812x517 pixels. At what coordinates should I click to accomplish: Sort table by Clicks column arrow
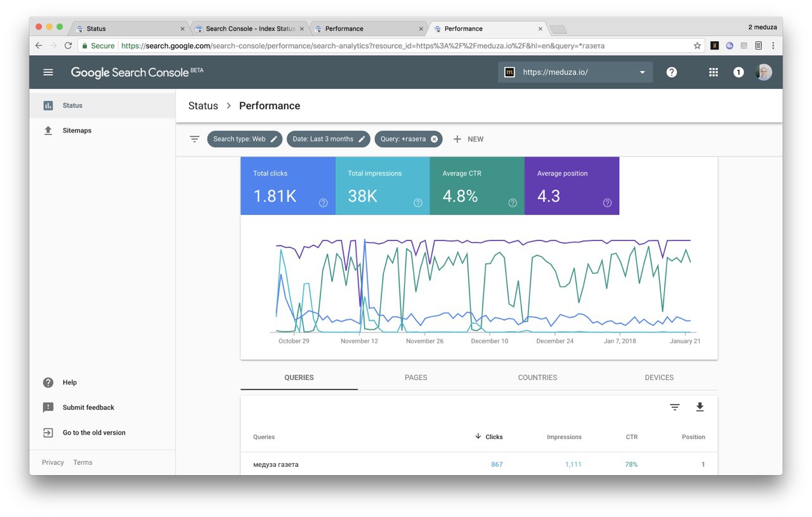point(478,436)
